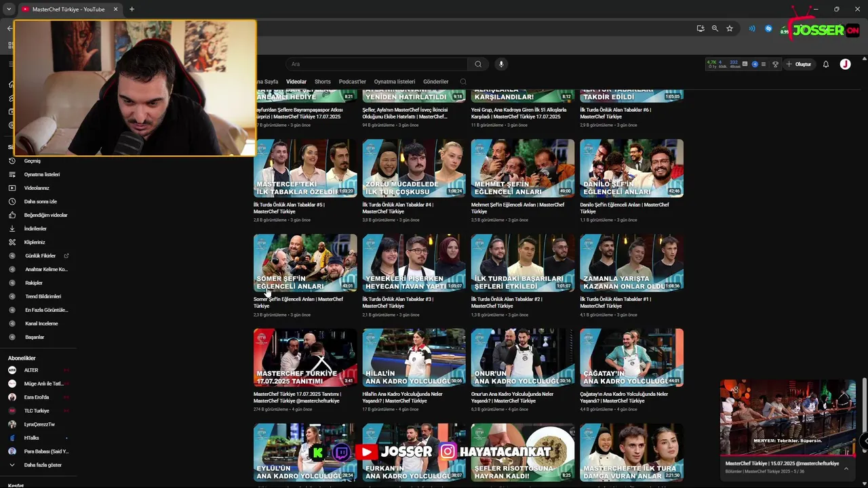This screenshot has height=488, width=868.
Task: Open the Daha sonra izle clock icon
Action: (12, 201)
